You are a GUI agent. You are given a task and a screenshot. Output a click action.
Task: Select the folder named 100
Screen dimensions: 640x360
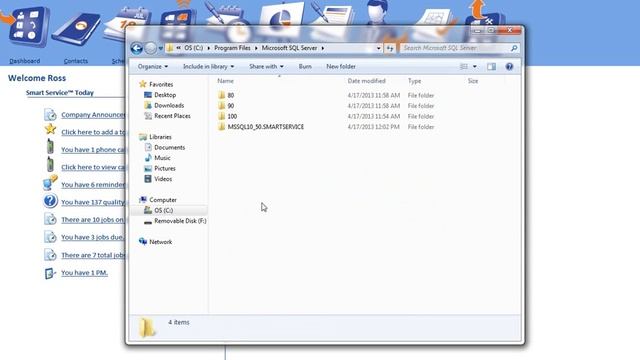pos(232,116)
